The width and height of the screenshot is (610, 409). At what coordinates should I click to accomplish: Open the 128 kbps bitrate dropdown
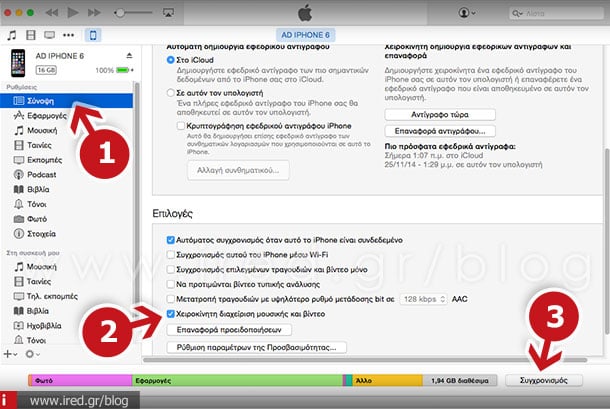tap(424, 299)
